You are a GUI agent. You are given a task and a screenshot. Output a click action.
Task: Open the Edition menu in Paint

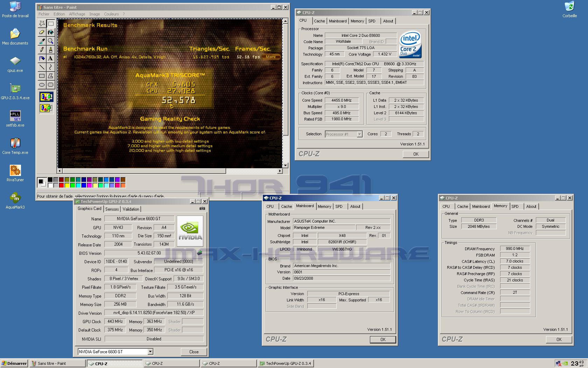tap(59, 14)
